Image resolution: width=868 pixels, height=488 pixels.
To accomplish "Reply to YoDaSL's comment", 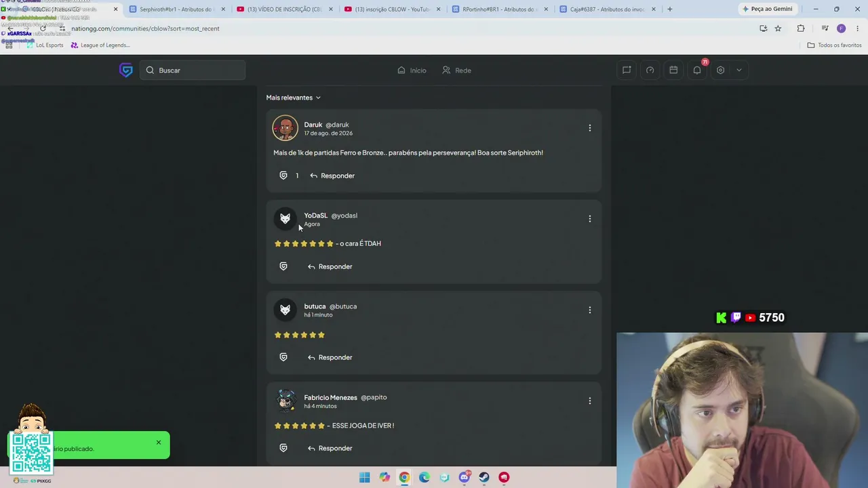I will click(x=330, y=266).
